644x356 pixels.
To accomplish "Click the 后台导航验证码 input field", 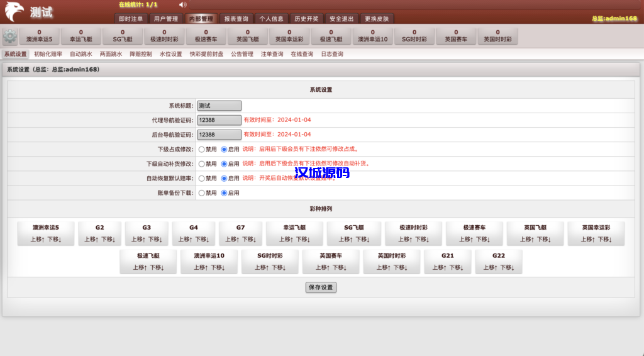I will tap(219, 134).
